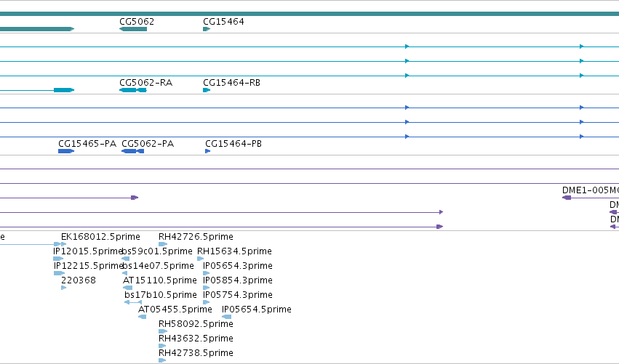Open the CG15465-PA protein feature label
Screen dimensions: 619x364
(x=87, y=144)
